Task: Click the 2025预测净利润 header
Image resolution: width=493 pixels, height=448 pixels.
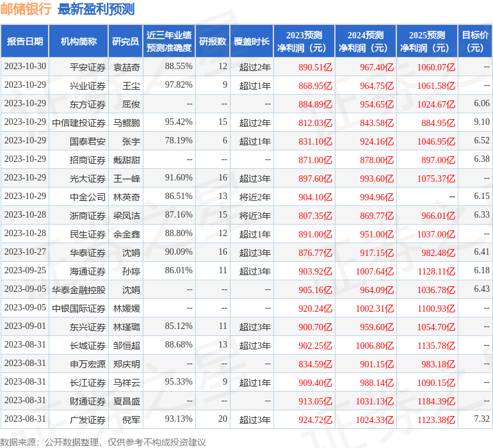Action: 427,41
